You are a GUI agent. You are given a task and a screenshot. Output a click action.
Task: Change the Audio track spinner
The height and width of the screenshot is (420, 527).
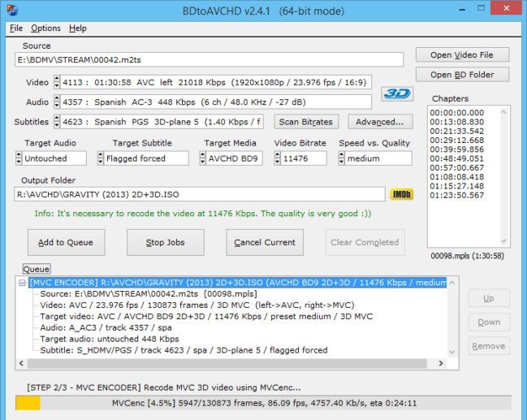click(57, 102)
